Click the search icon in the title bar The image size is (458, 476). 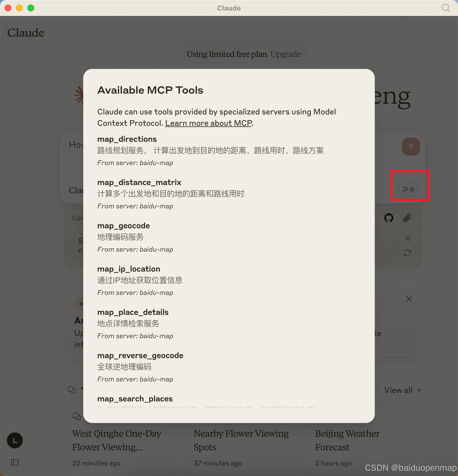coord(446,8)
